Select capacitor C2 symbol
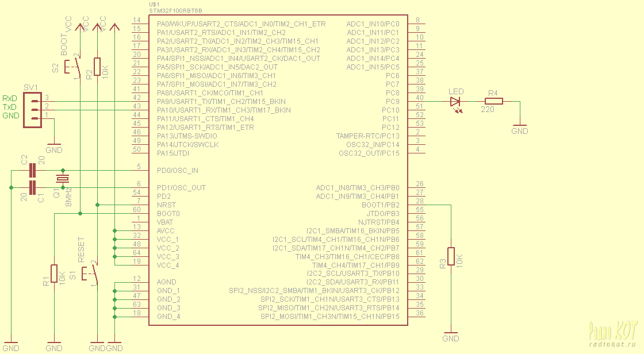Screen dimensions: 644x354 click(32, 170)
